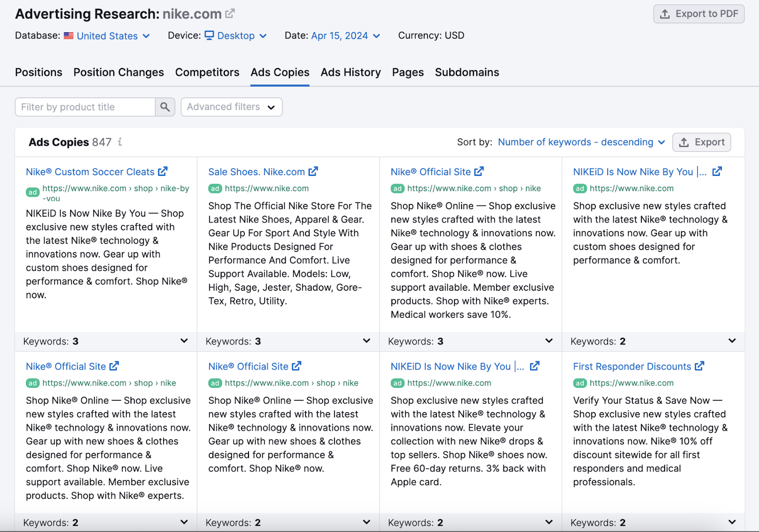This screenshot has width=759, height=532.
Task: Open the Number of keywords sort dropdown
Action: (x=581, y=142)
